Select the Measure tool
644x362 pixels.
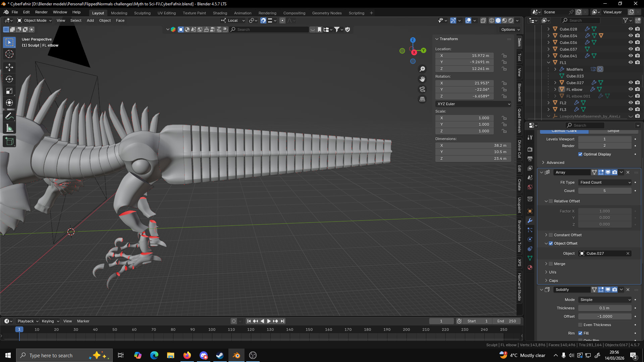coord(9,128)
